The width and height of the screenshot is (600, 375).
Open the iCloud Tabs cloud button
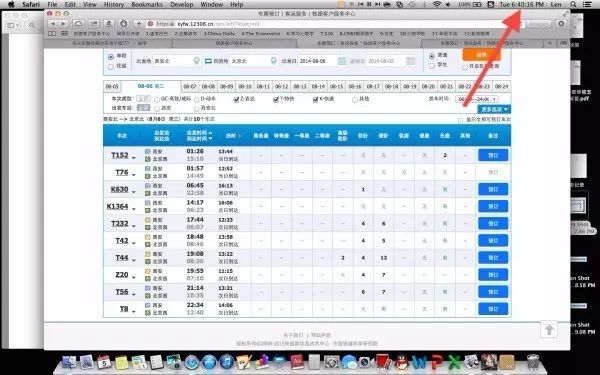78,24
